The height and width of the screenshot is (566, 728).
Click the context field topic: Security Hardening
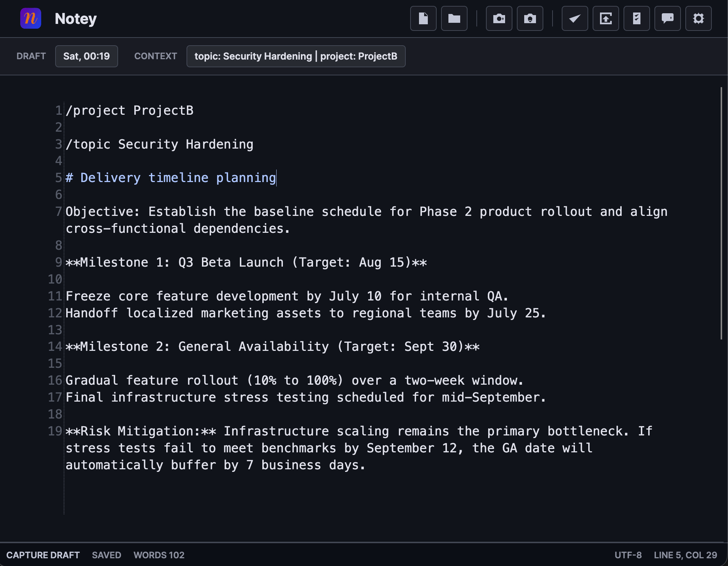[296, 56]
